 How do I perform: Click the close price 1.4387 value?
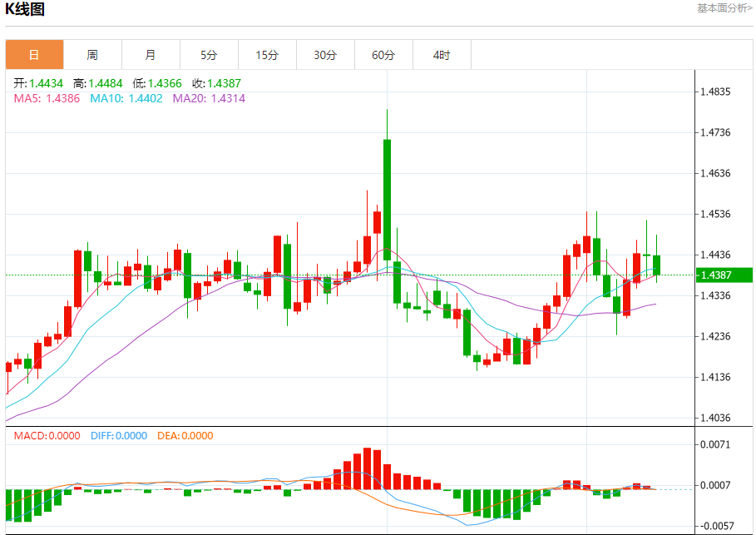225,83
